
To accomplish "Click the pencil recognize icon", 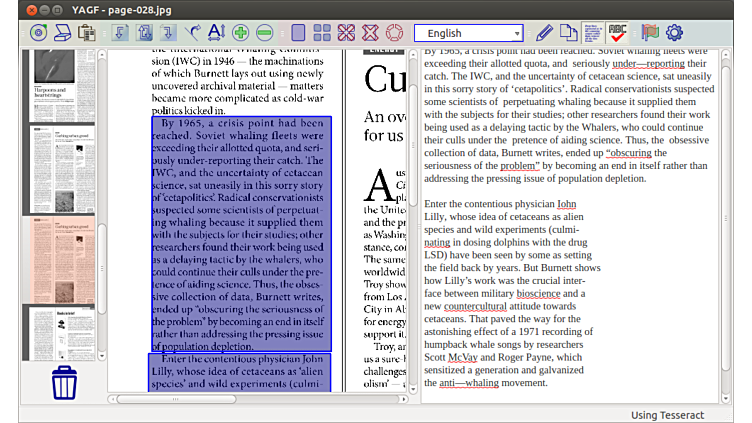I will pos(545,33).
